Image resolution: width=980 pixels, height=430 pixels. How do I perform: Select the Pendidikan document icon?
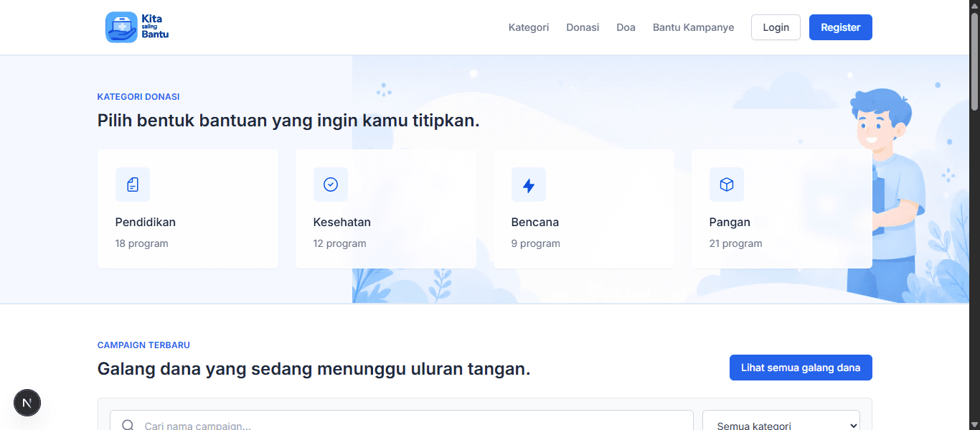(133, 184)
